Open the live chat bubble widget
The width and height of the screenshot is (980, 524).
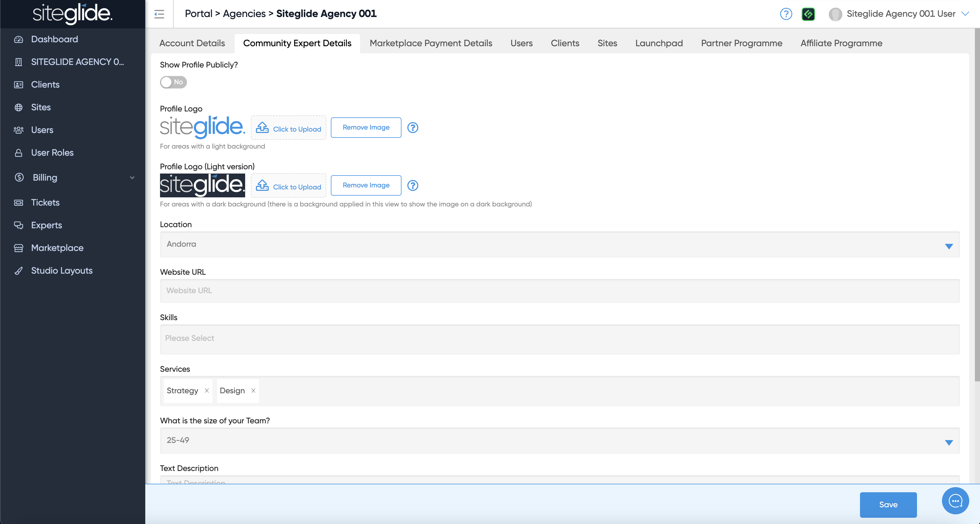tap(955, 501)
